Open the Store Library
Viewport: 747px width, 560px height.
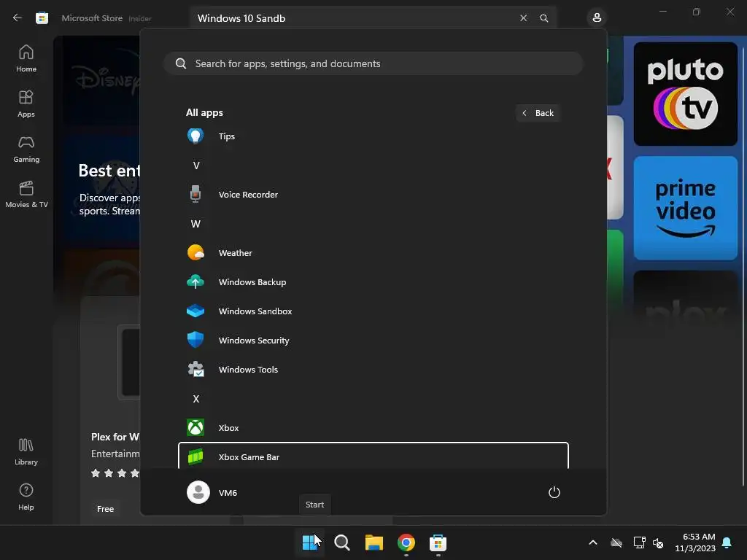coord(26,451)
